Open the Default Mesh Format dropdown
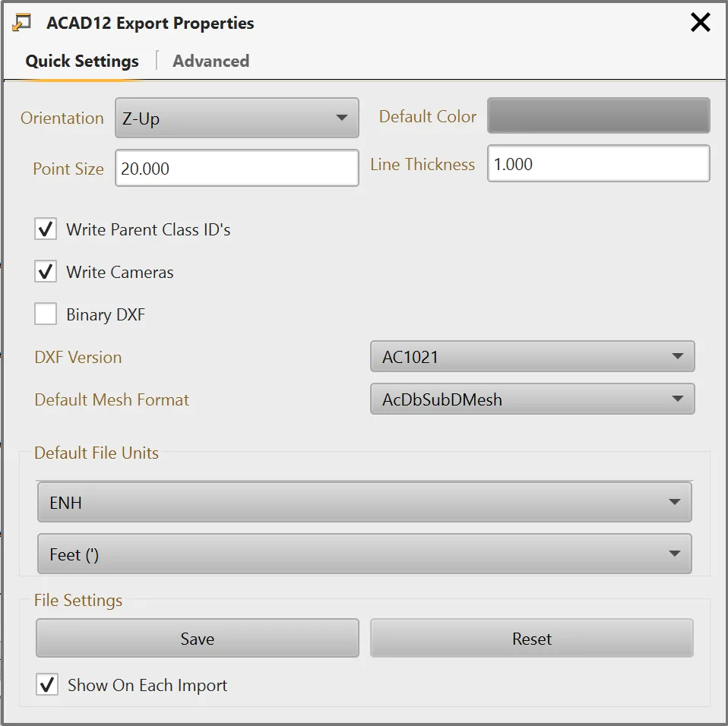 (x=533, y=399)
